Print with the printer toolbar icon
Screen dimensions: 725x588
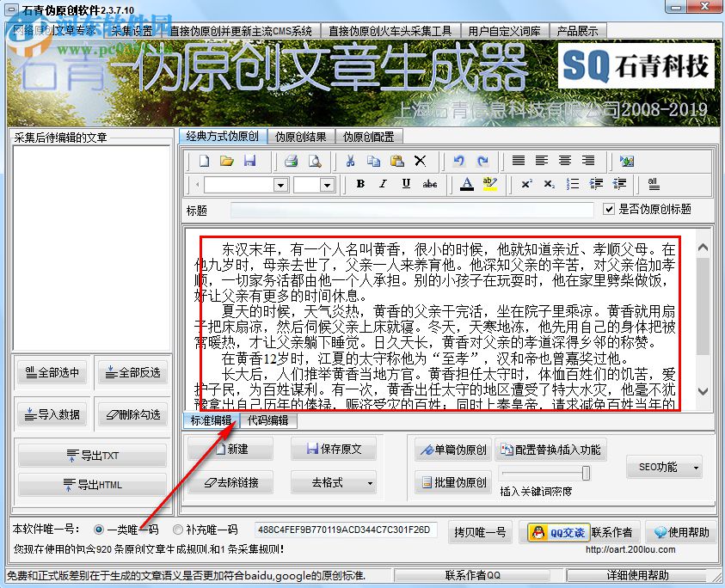(x=292, y=161)
